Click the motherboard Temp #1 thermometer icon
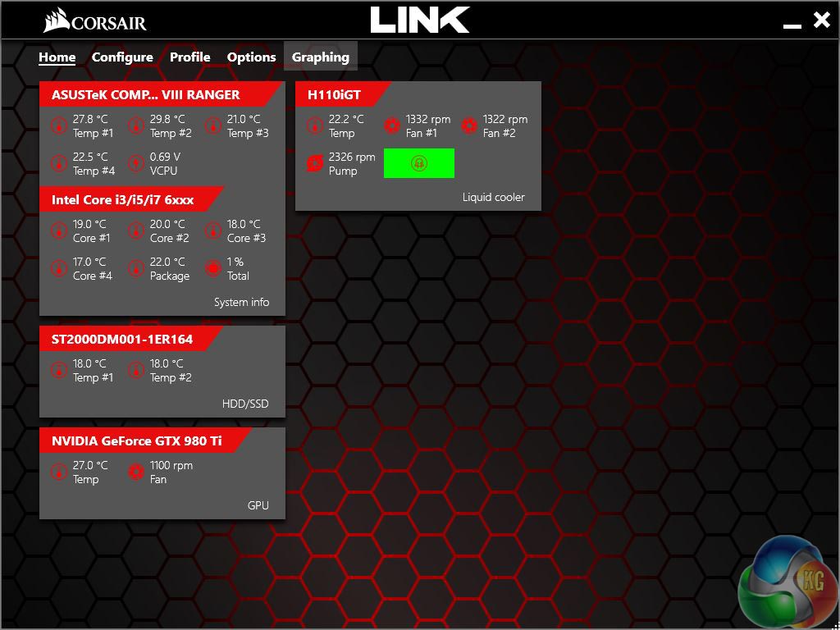Image resolution: width=840 pixels, height=630 pixels. tap(58, 126)
